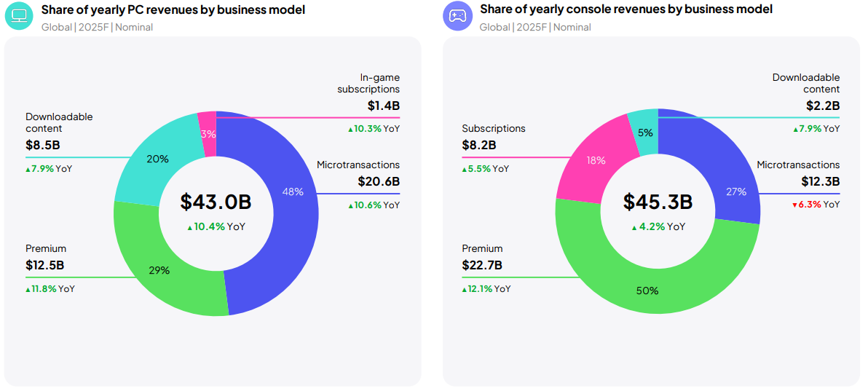Click the console Subscriptions $8.2B label
Image resolution: width=868 pixels, height=391 pixels.
tap(478, 145)
